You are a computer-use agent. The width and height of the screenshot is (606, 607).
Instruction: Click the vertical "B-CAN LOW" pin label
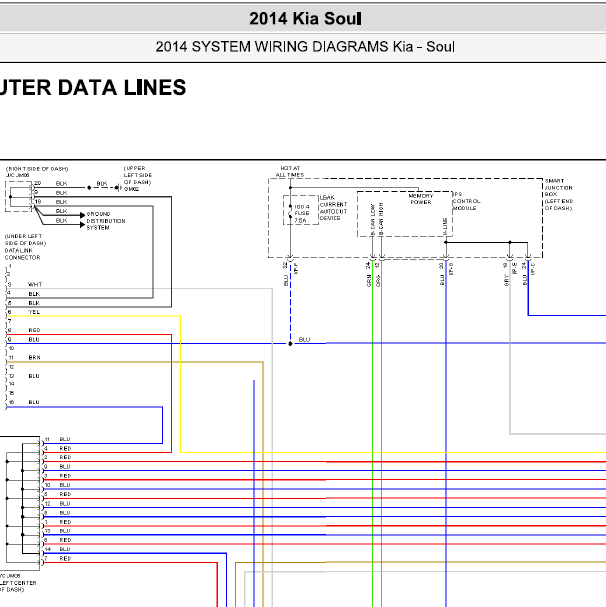click(373, 219)
